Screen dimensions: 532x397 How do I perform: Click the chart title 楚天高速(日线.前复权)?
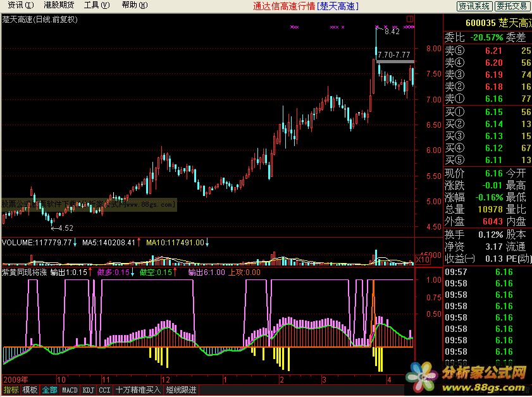(40, 20)
